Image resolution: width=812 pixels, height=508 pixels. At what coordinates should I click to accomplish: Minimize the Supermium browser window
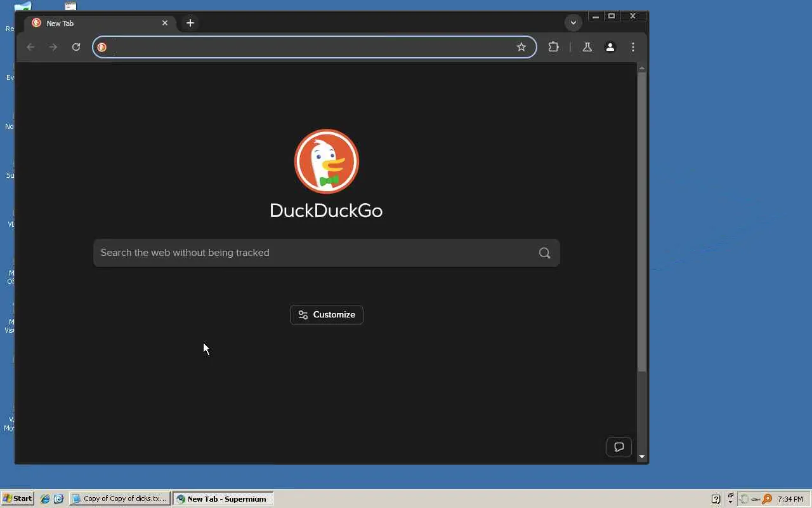pyautogui.click(x=596, y=17)
